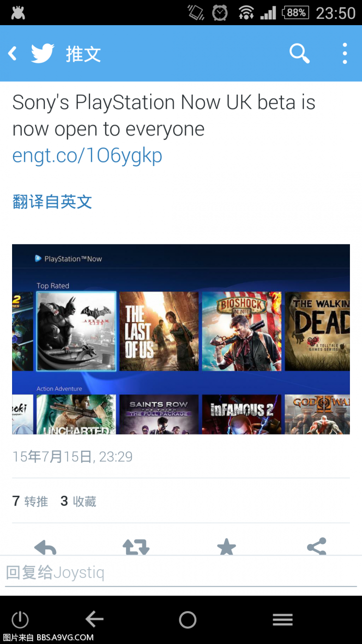Tap the Twitter bird logo
This screenshot has width=362, height=644.
point(42,54)
